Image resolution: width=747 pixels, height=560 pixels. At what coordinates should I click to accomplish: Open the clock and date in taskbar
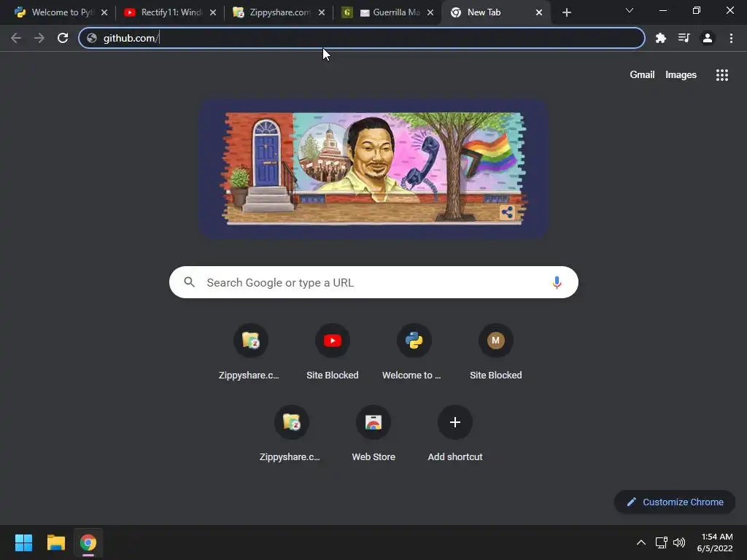(715, 542)
